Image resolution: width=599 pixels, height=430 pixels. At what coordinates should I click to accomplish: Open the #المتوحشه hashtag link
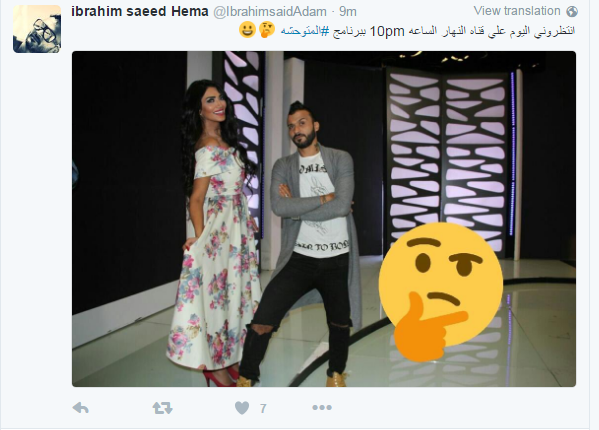pyautogui.click(x=305, y=31)
